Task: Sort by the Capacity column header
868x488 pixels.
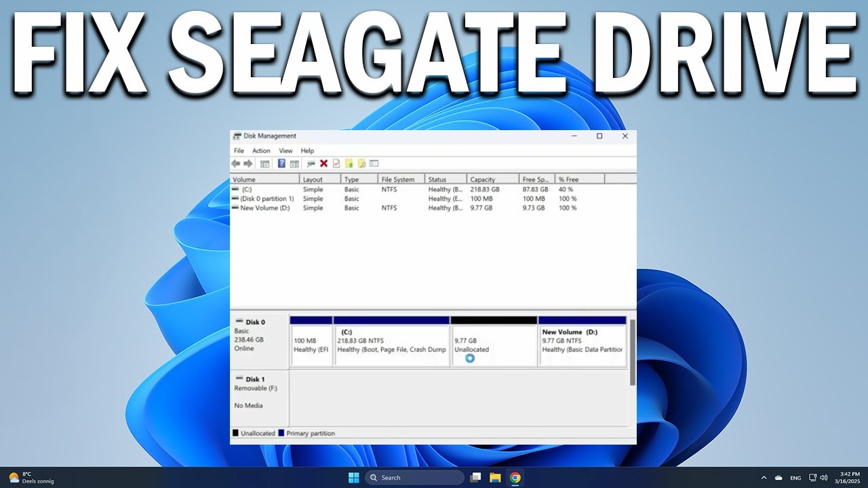Action: tap(492, 179)
